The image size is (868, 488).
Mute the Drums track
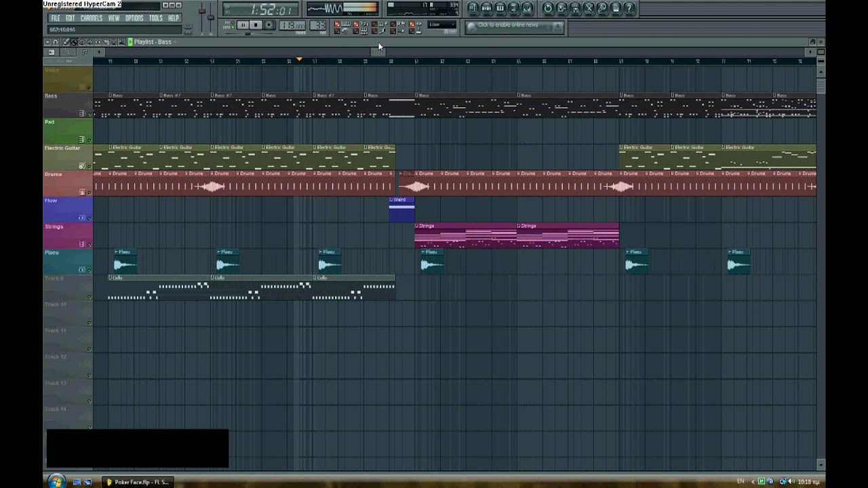[x=89, y=192]
